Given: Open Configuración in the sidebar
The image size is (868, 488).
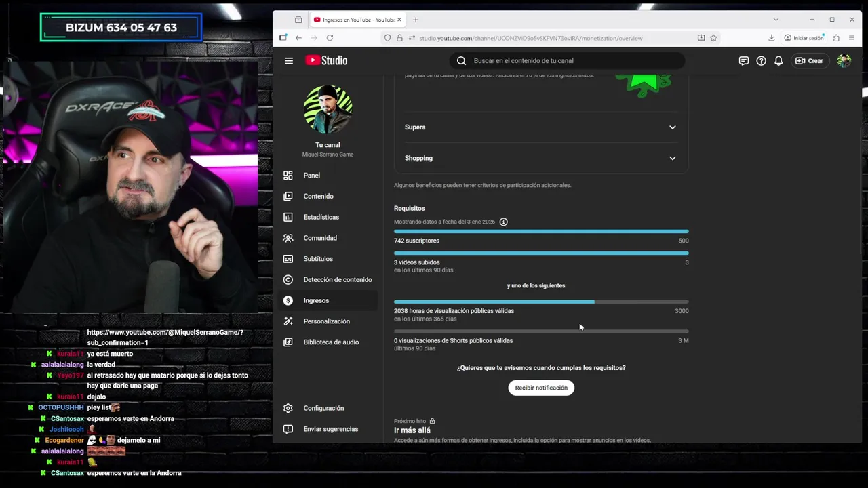Looking at the screenshot, I should pos(328,408).
